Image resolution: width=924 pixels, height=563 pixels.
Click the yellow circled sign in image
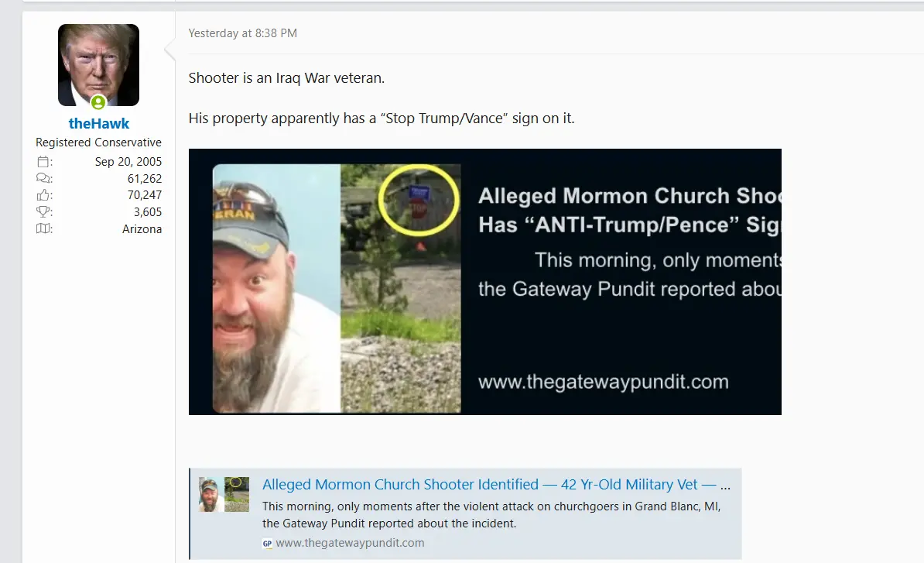pos(419,201)
